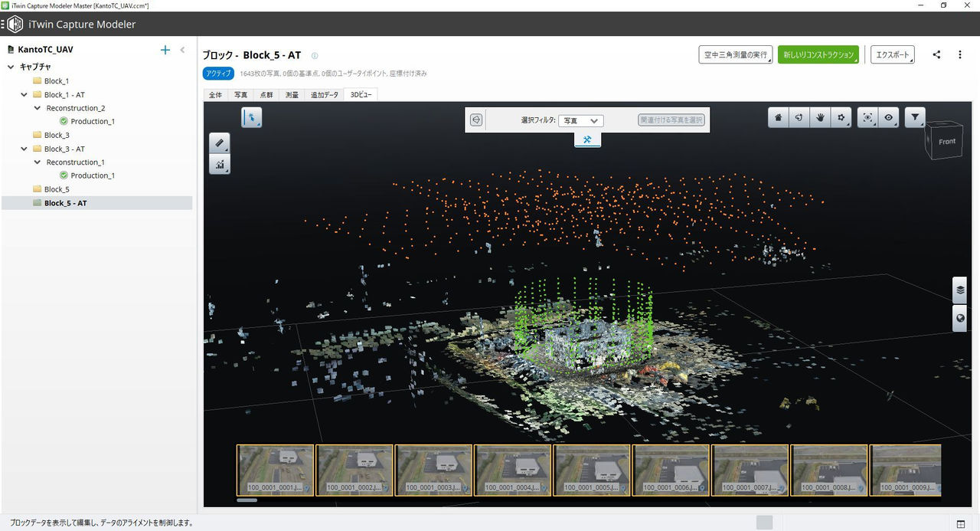Click the zoom to extents icon
Screen dimensions: 980x531
coord(867,117)
